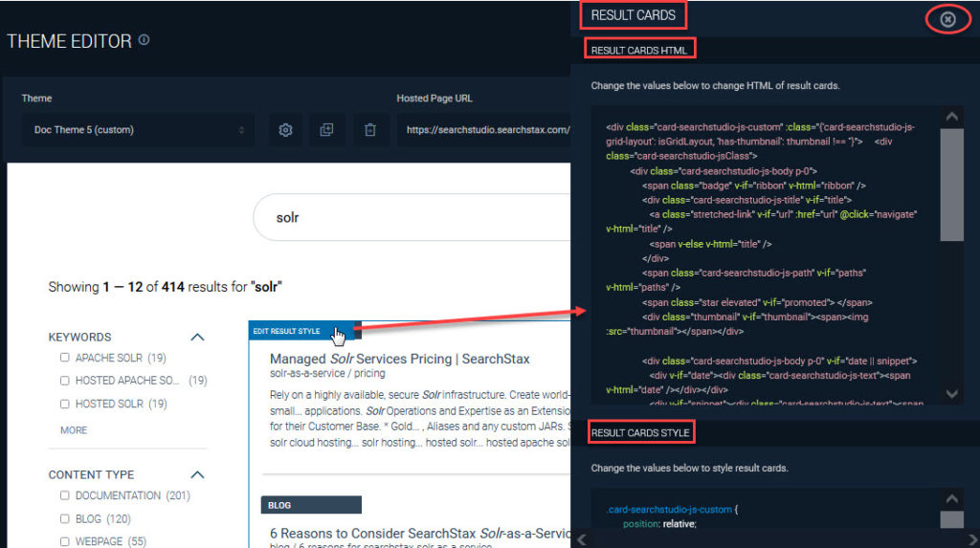Open theme settings gear icon
980x548 pixels.
coord(285,130)
